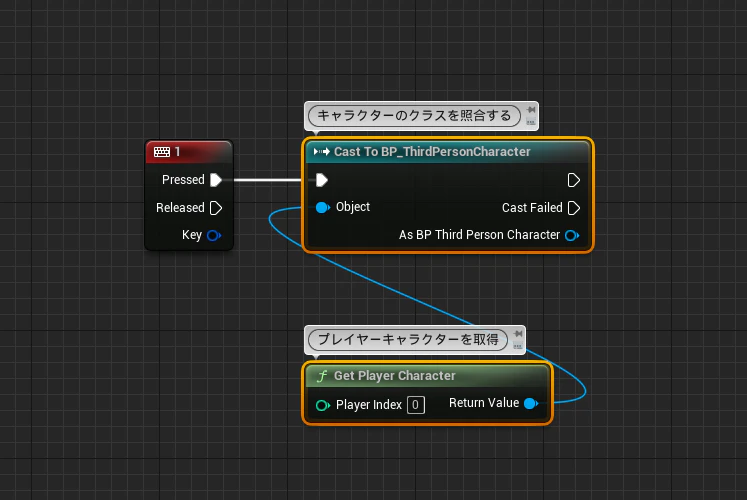Click the Object input pin on Cast node

coord(323,208)
